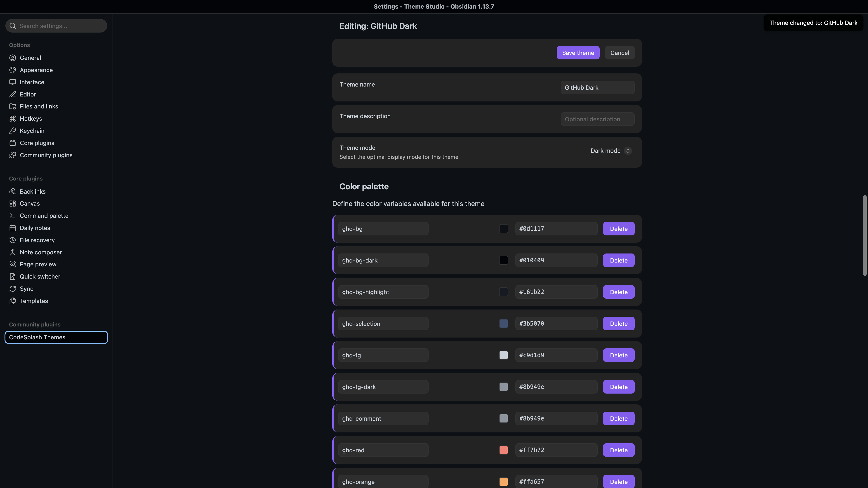Viewport: 868px width, 488px height.
Task: Click the Keychain key icon
Action: click(x=12, y=131)
